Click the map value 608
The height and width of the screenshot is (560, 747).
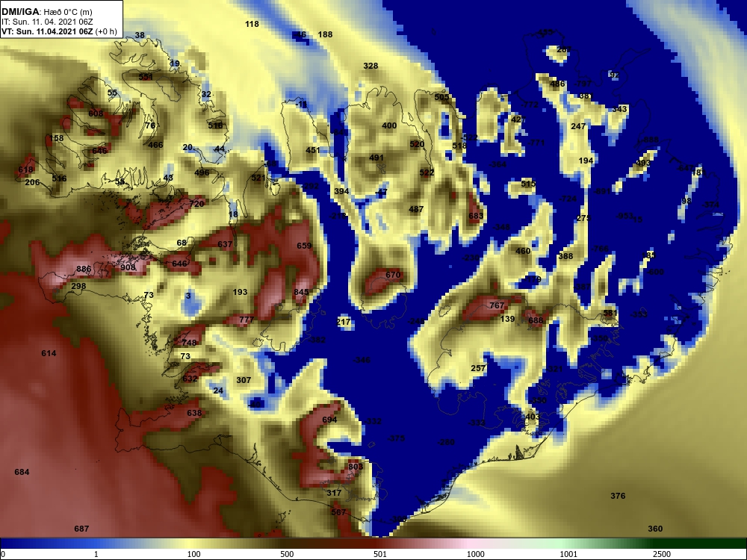pos(96,113)
